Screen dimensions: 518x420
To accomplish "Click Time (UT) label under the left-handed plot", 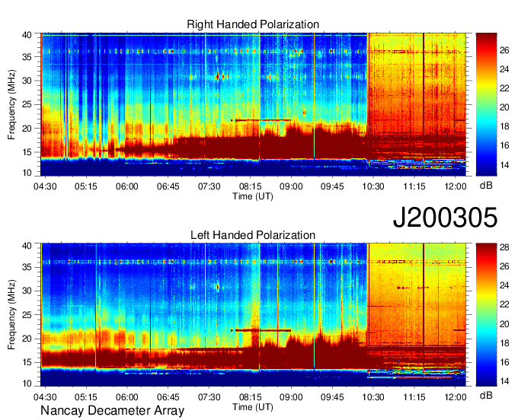I will pyautogui.click(x=253, y=407).
